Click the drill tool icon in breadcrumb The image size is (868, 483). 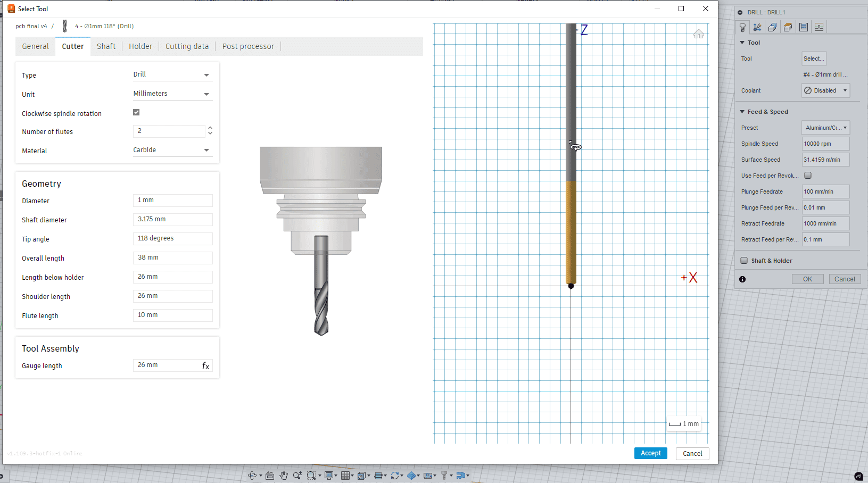coord(65,26)
